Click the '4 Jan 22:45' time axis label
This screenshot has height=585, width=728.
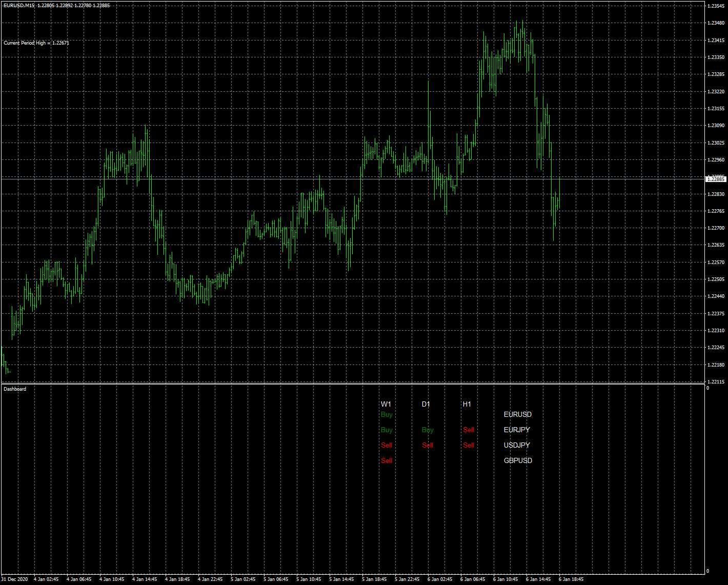pos(210,579)
